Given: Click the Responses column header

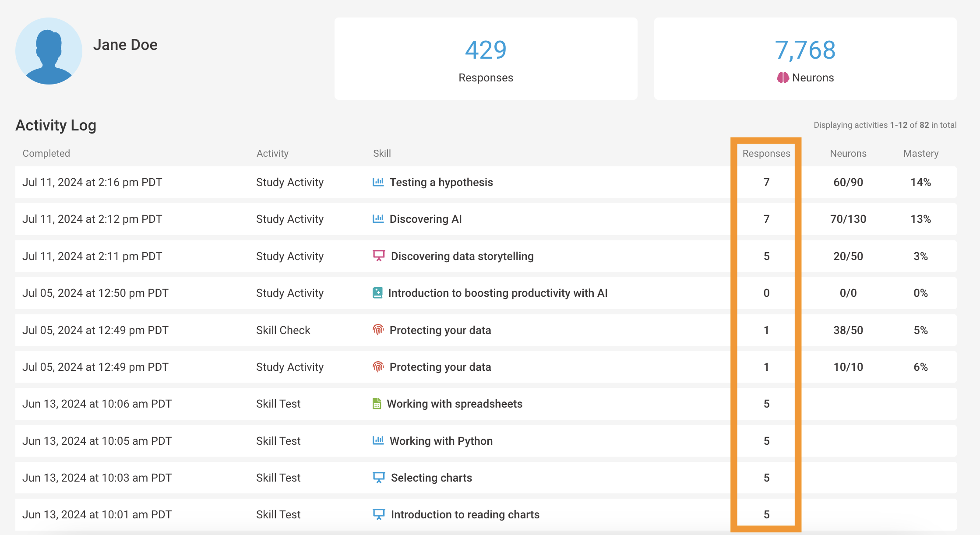Looking at the screenshot, I should point(766,153).
